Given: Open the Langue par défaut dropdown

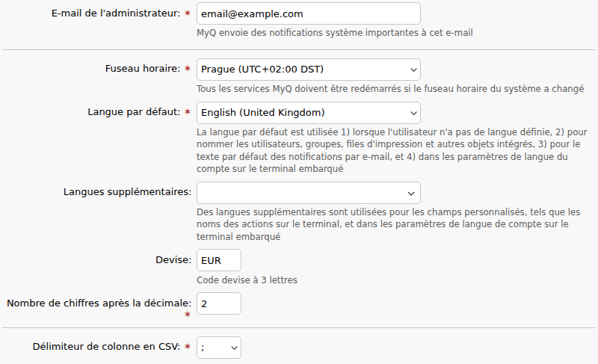Looking at the screenshot, I should point(309,113).
